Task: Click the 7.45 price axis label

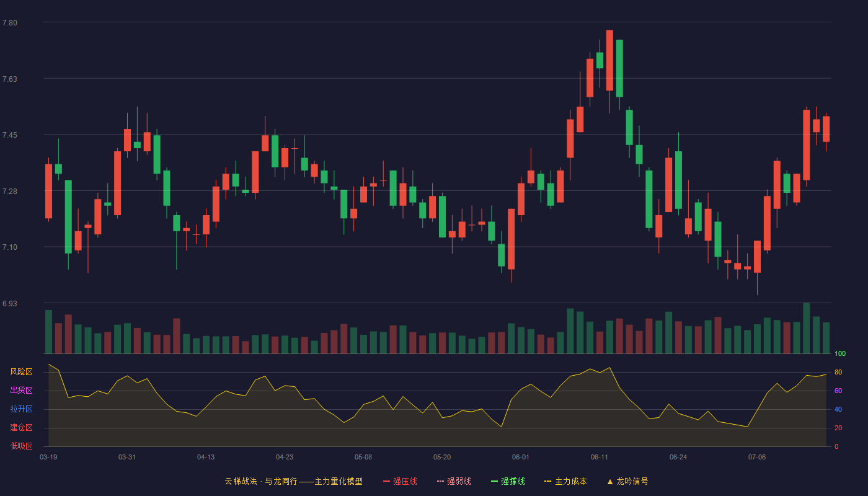Action: click(10, 135)
